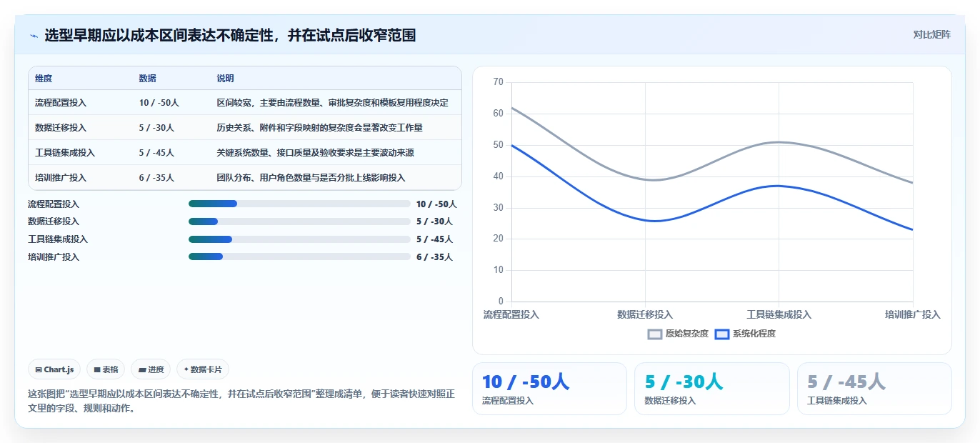This screenshot has width=980, height=443.
Task: Click the table cell showing 10 / -50人
Action: (159, 103)
